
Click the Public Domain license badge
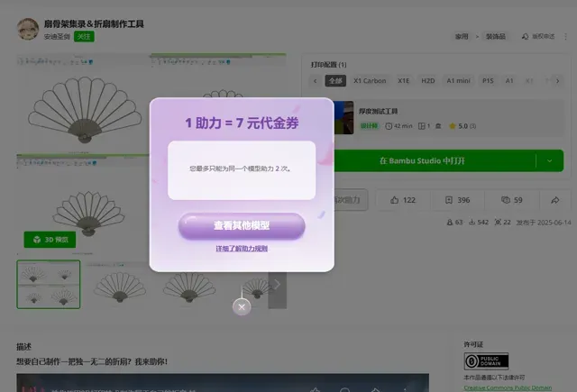coord(486,361)
